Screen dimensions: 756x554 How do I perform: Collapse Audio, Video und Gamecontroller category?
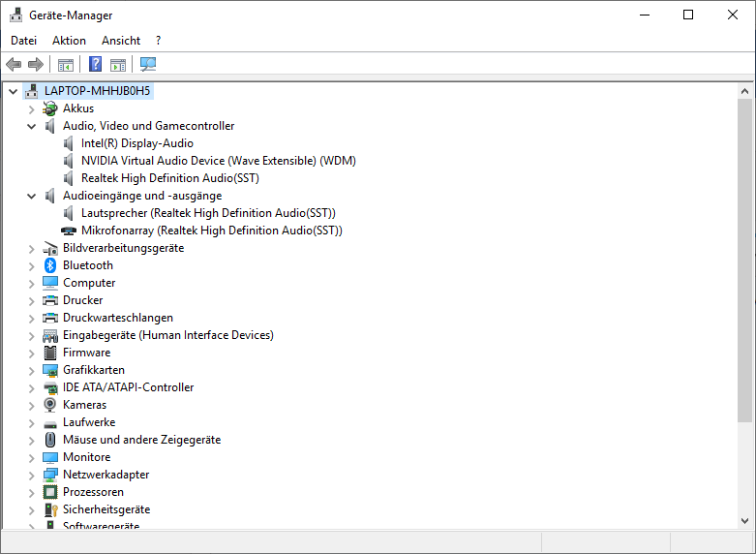(31, 127)
